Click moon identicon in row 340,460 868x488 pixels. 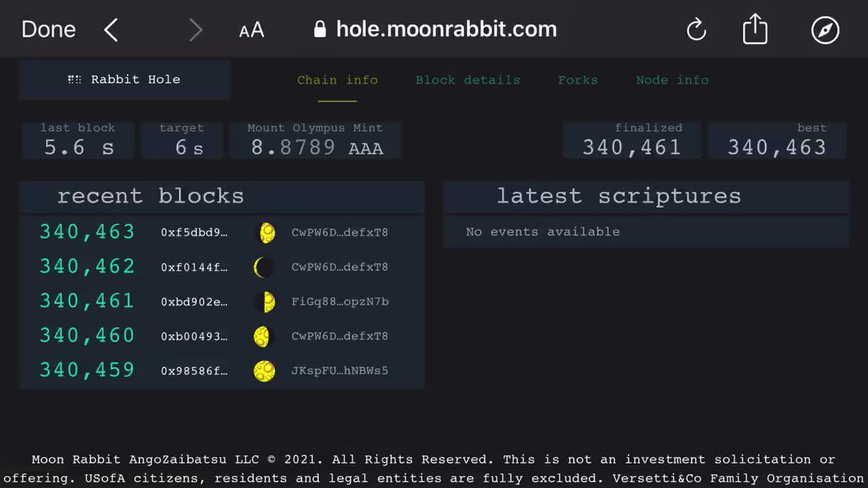click(265, 337)
